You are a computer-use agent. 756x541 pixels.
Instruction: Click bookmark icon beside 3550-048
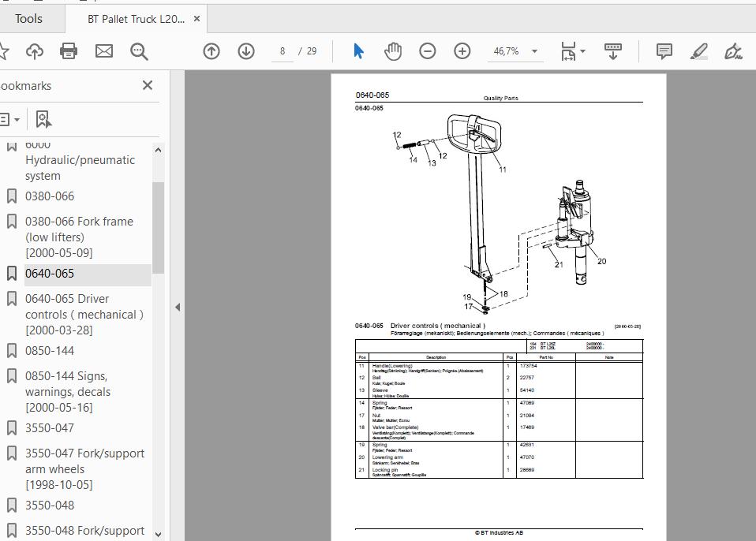[12, 506]
